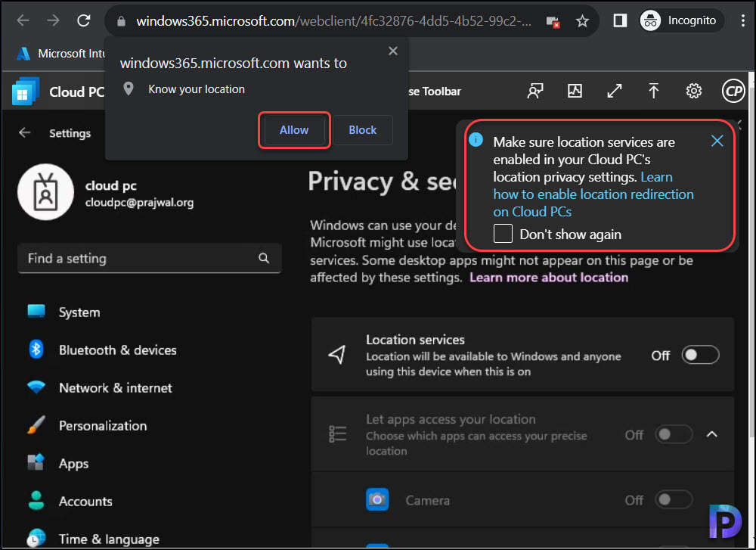Click the upload arrow icon in toolbar

pyautogui.click(x=653, y=91)
